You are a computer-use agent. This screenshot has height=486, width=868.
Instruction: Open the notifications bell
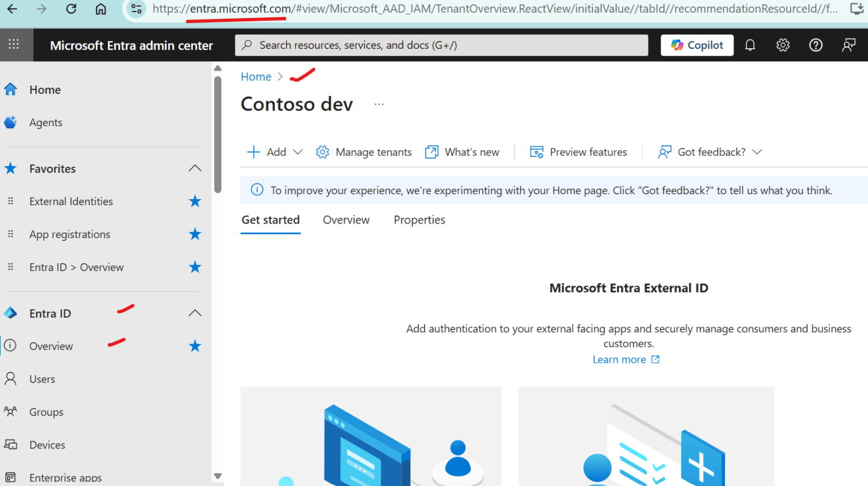click(750, 45)
